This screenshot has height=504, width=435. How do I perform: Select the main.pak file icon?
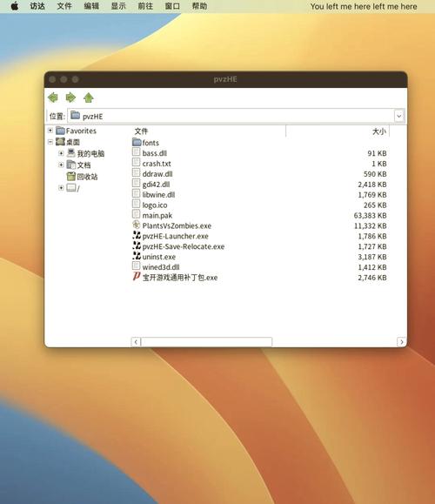(x=137, y=214)
